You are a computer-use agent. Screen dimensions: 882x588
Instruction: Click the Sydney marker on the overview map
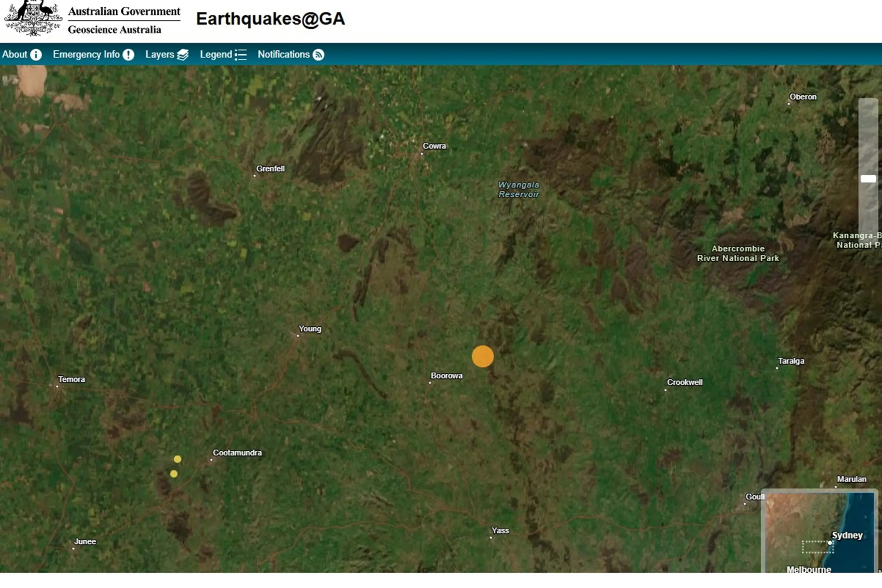coord(829,542)
